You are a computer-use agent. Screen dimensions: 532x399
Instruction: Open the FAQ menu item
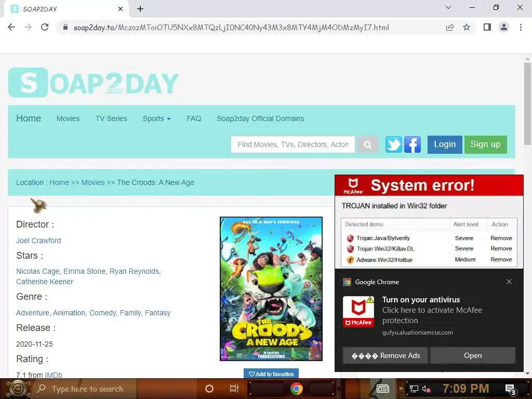pos(194,118)
